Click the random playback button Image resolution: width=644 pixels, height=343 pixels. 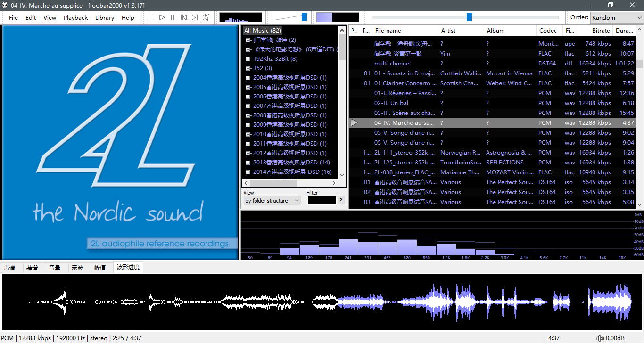click(206, 17)
